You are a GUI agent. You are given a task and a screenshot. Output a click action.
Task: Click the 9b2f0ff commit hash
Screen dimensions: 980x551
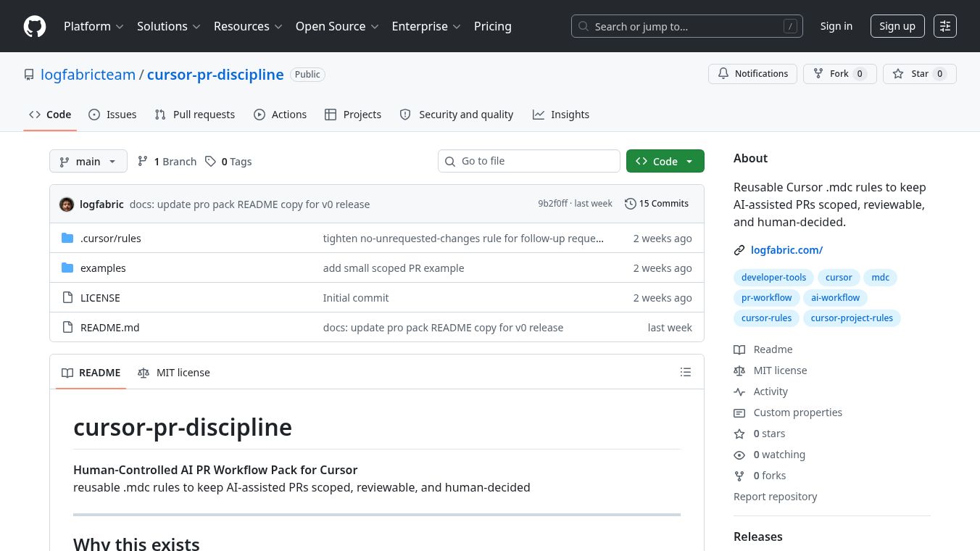click(x=552, y=204)
